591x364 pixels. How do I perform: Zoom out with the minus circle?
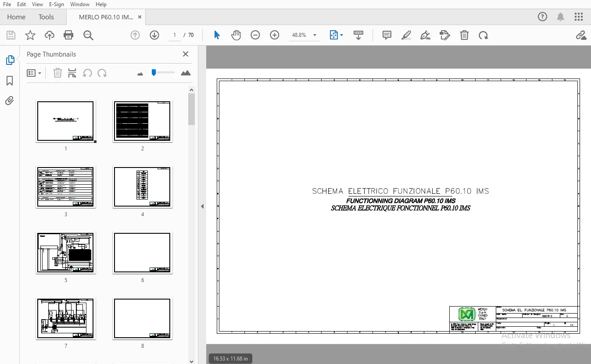[255, 35]
